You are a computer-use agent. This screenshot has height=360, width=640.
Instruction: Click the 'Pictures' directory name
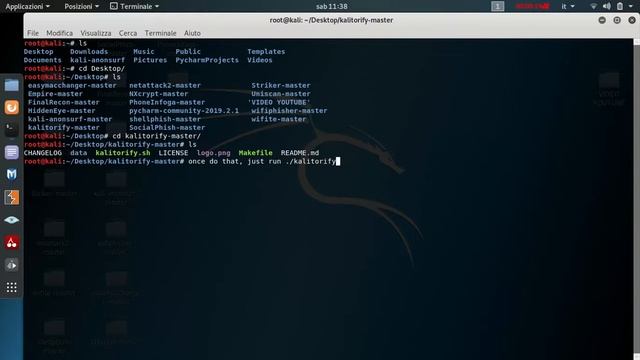pos(150,60)
